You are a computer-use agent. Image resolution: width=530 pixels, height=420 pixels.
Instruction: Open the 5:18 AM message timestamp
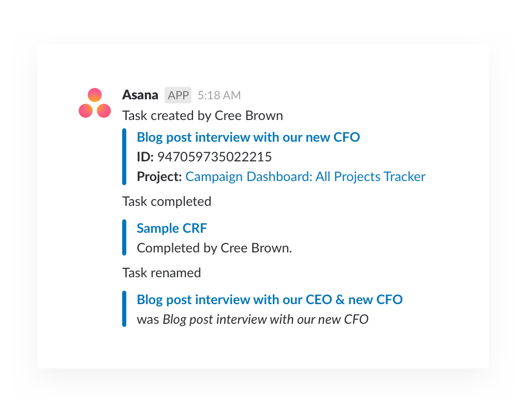[x=219, y=95]
